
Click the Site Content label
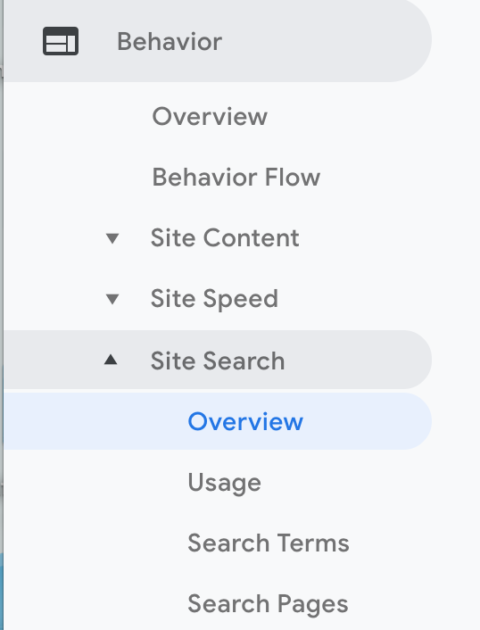(x=225, y=238)
